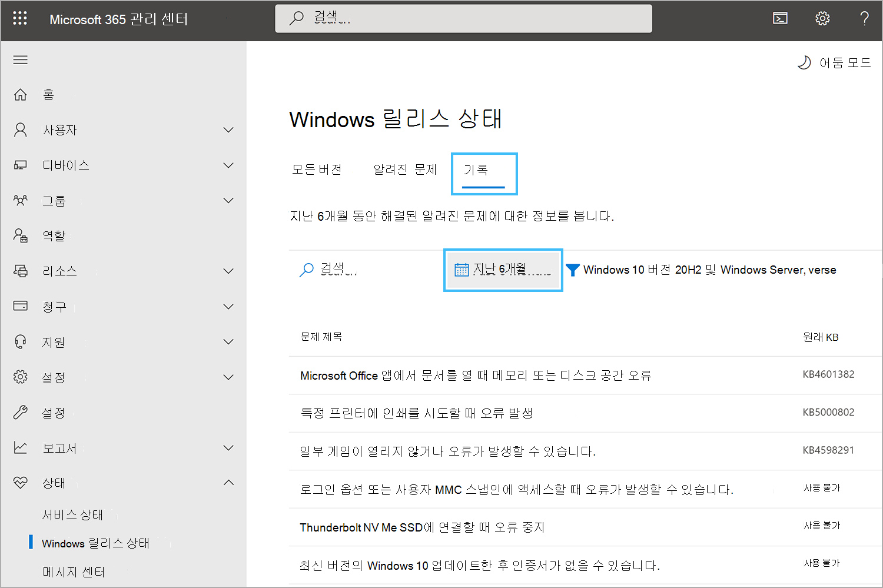Select the 기록 tab
Screen dimensions: 883x588
(x=484, y=174)
